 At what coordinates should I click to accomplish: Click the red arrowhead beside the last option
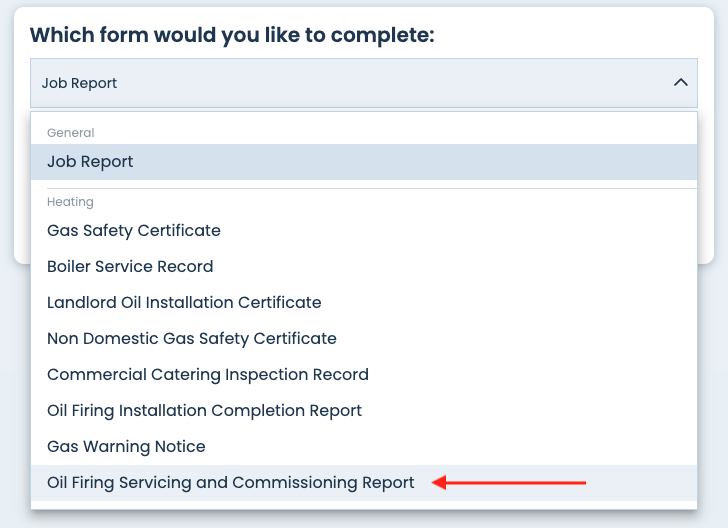(439, 483)
